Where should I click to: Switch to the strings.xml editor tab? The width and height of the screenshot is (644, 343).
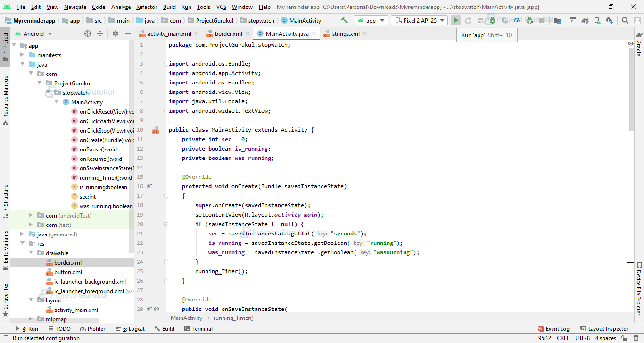(346, 34)
